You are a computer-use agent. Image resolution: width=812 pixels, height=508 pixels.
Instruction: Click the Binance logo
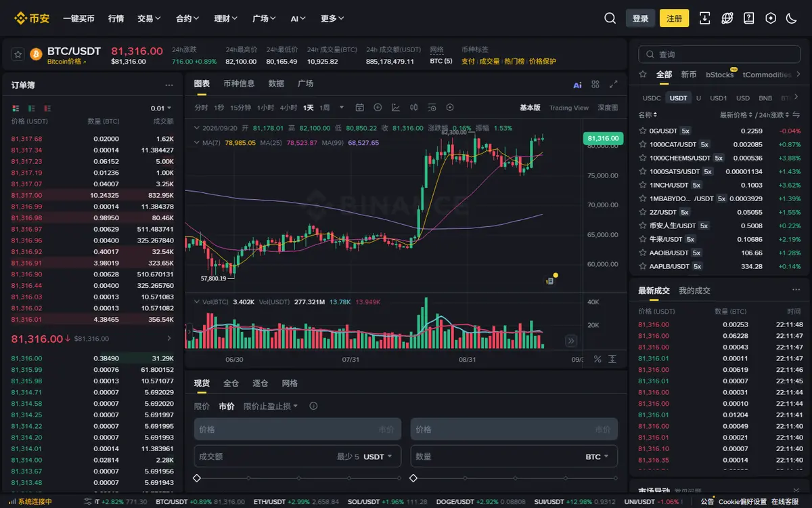click(x=32, y=18)
